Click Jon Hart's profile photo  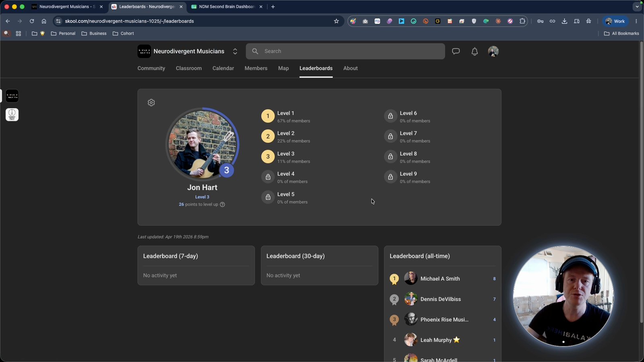click(202, 144)
